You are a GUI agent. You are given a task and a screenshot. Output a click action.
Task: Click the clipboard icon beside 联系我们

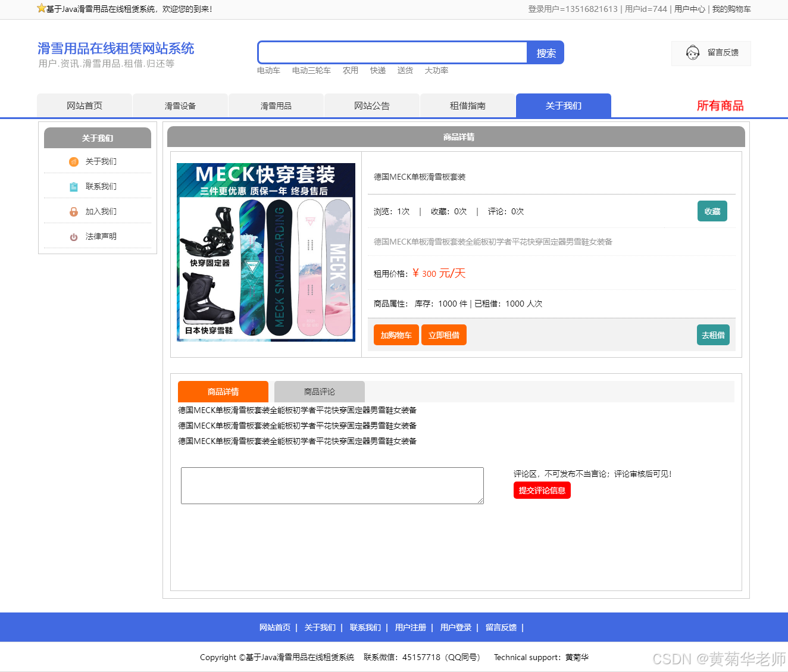click(x=74, y=187)
